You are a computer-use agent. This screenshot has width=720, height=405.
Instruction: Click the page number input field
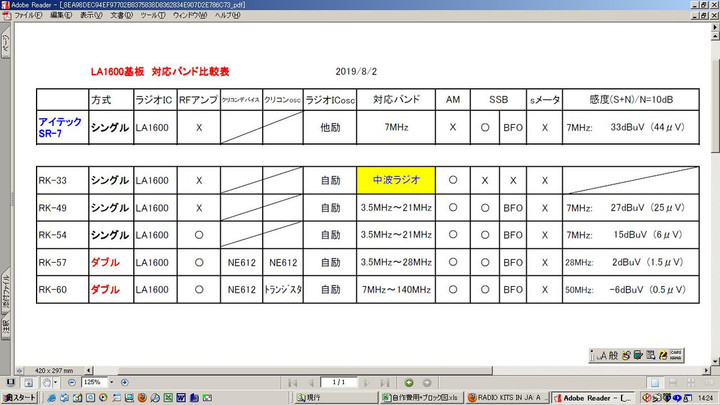tap(339, 382)
